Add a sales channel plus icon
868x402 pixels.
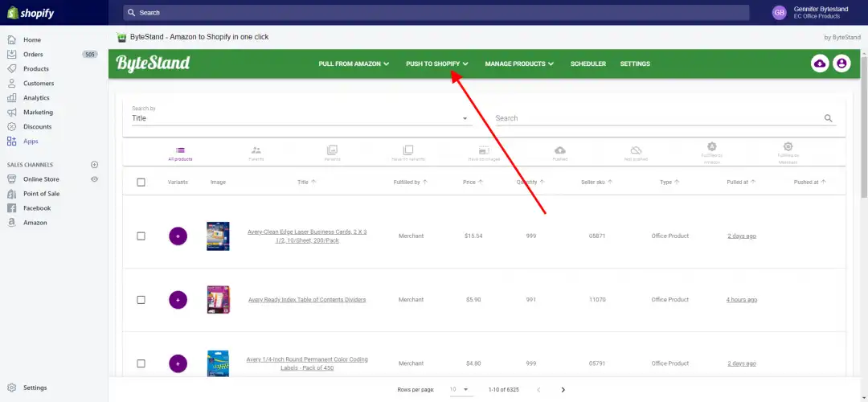pos(95,165)
